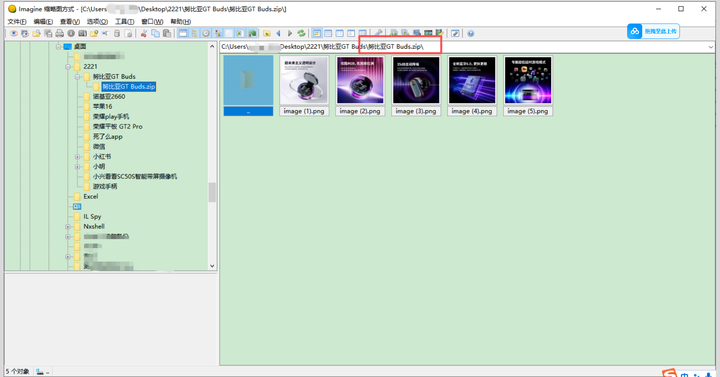Image resolution: width=720 pixels, height=377 pixels.
Task: Open the 查看(V) menu
Action: point(70,22)
